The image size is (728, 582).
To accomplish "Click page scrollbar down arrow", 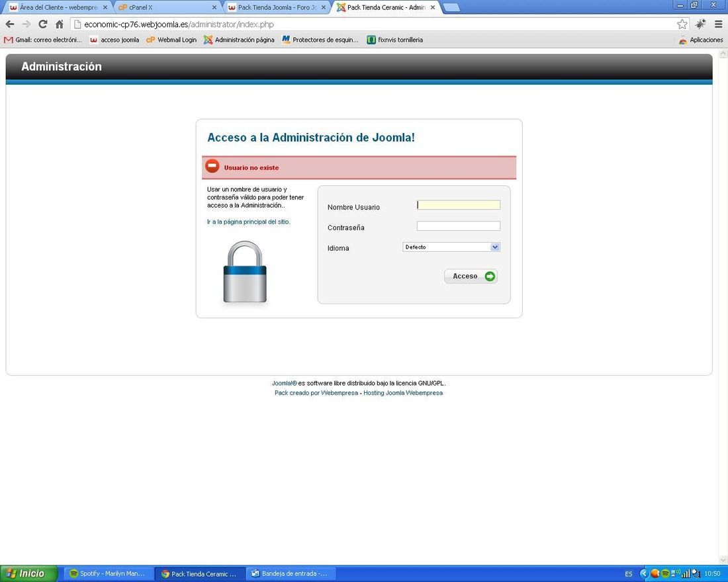I will (723, 560).
